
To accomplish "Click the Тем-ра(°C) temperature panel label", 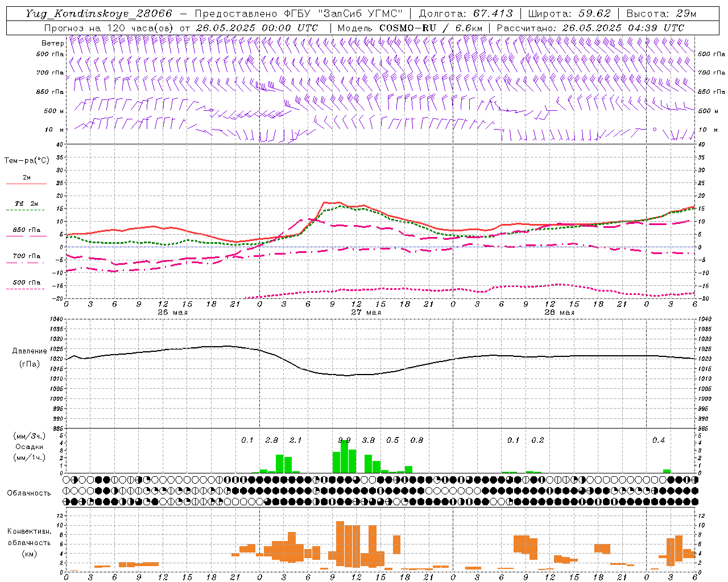I will coord(27,161).
